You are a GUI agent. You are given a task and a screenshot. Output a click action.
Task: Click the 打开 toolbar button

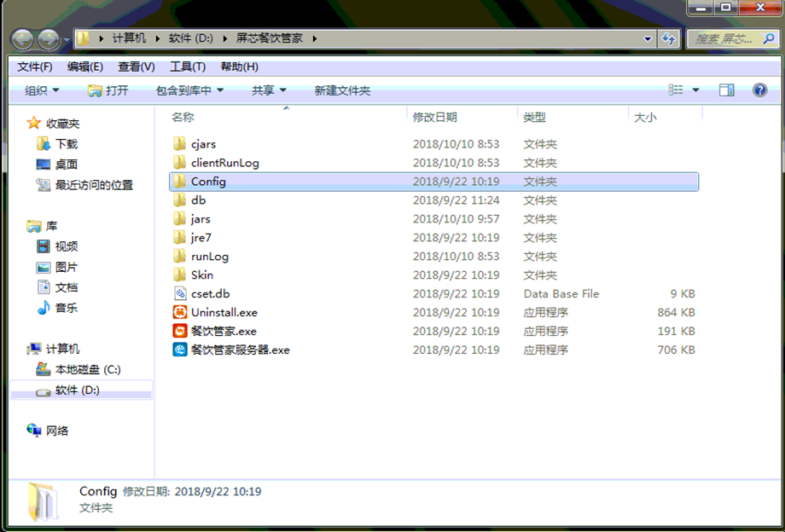(108, 90)
